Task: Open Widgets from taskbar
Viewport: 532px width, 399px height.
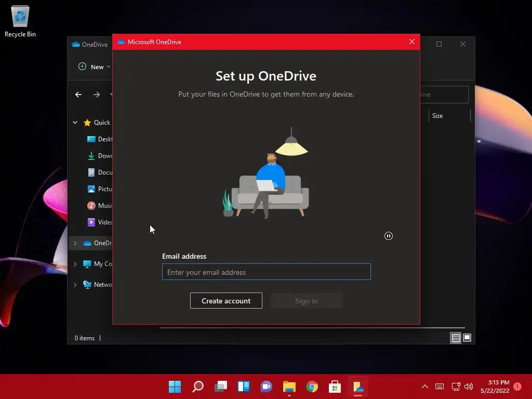Action: pyautogui.click(x=244, y=387)
